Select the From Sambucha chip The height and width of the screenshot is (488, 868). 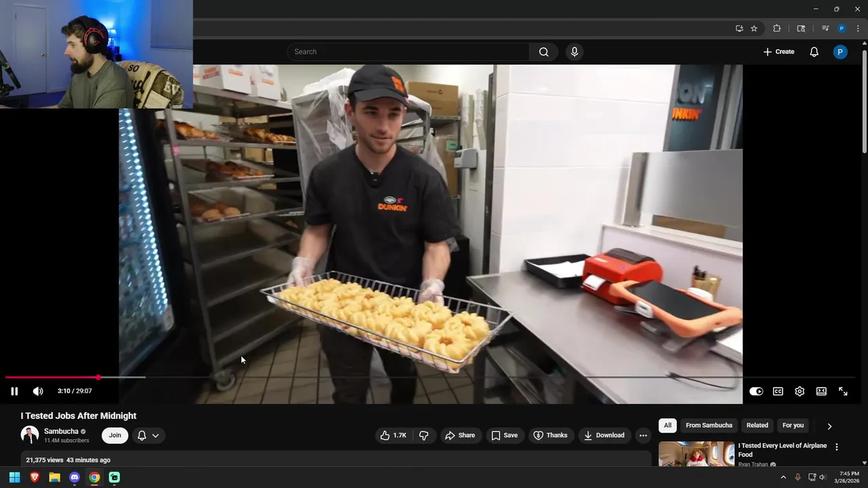pyautogui.click(x=709, y=426)
